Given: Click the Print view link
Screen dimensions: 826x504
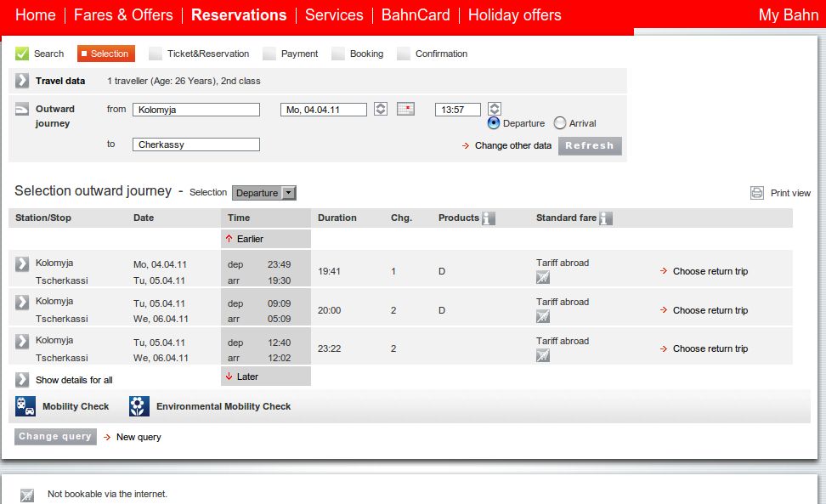Looking at the screenshot, I should point(790,193).
